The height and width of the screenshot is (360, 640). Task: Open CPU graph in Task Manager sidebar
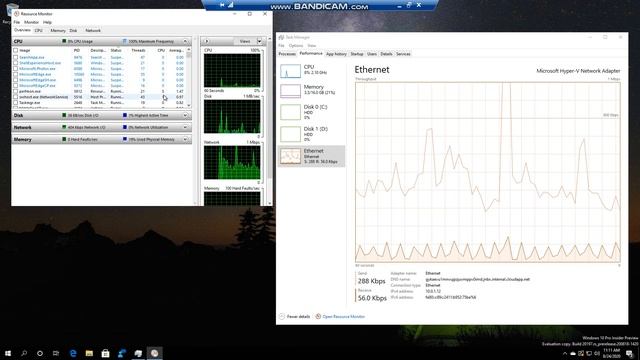[x=311, y=71]
